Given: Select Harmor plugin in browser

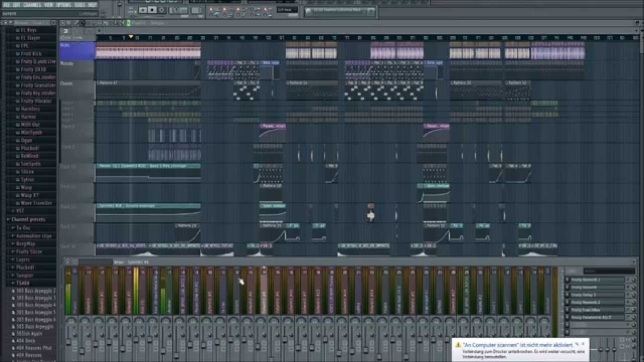Looking at the screenshot, I should pyautogui.click(x=29, y=117).
